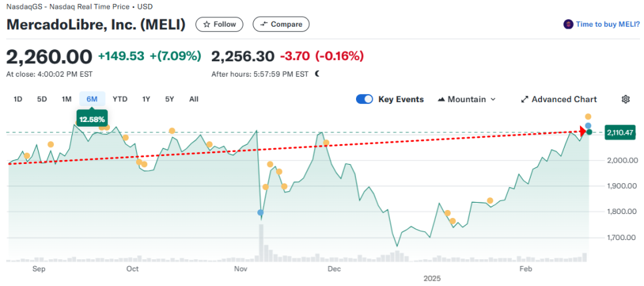644x286 pixels.
Task: Click the MercadoLibre, Inc. (MELI) title
Action: 96,25
